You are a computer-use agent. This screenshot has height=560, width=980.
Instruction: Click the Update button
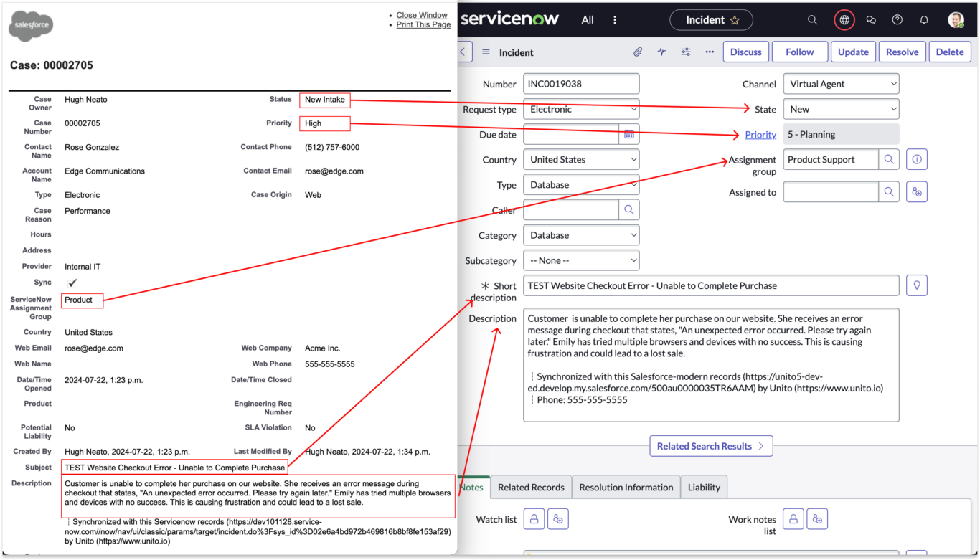[853, 52]
